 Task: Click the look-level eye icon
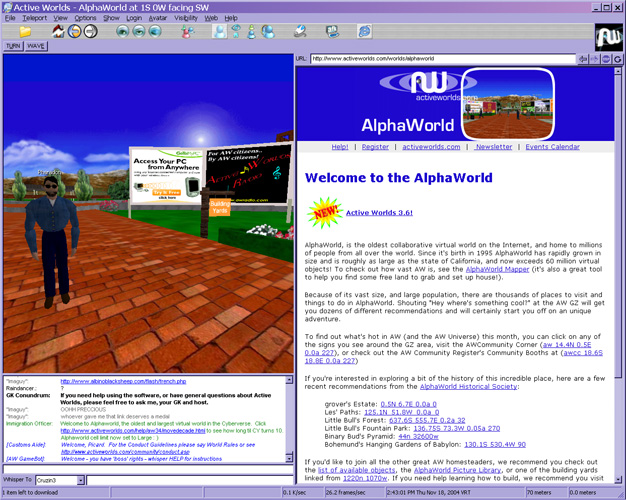click(x=139, y=32)
